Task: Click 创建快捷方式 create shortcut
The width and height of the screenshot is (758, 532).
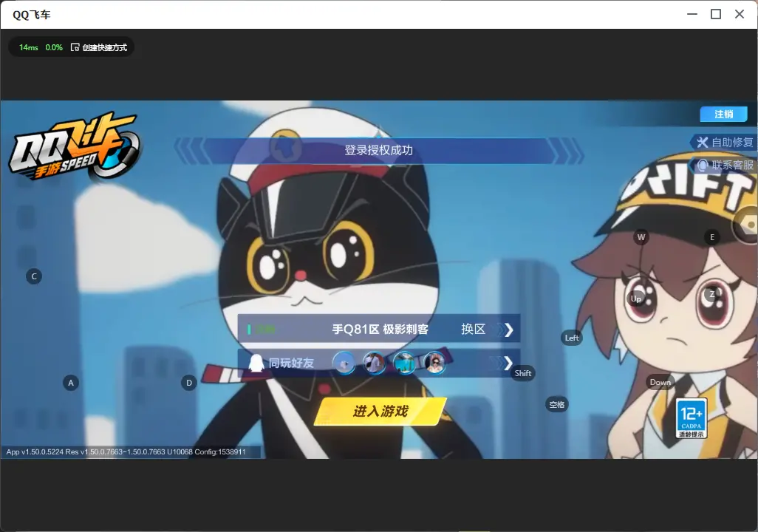Action: [x=99, y=47]
